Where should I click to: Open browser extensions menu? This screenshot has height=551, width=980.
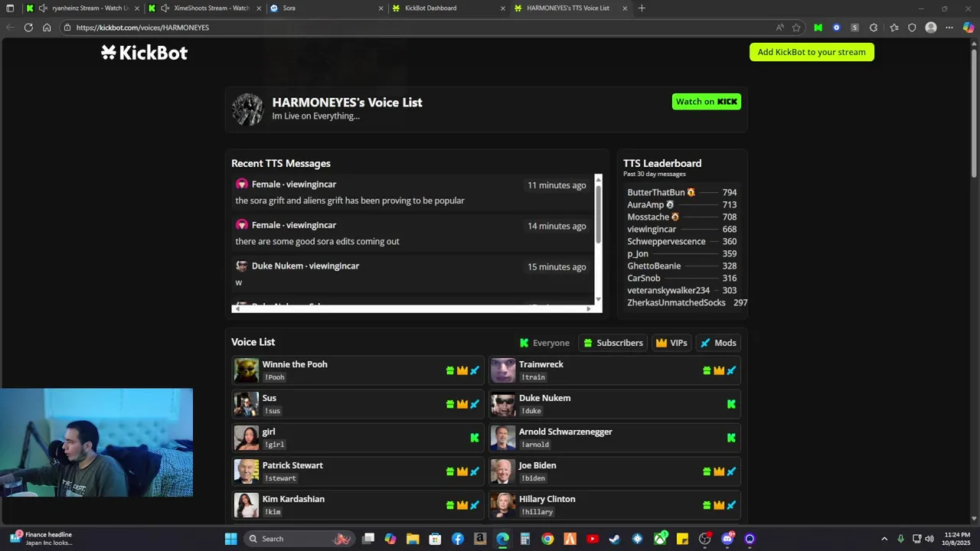(874, 28)
